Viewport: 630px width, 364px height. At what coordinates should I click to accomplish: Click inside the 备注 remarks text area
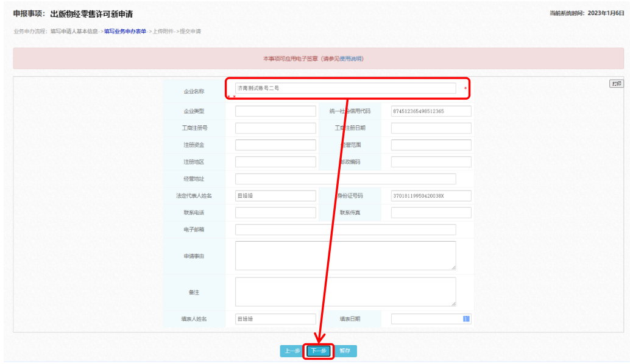coord(345,292)
